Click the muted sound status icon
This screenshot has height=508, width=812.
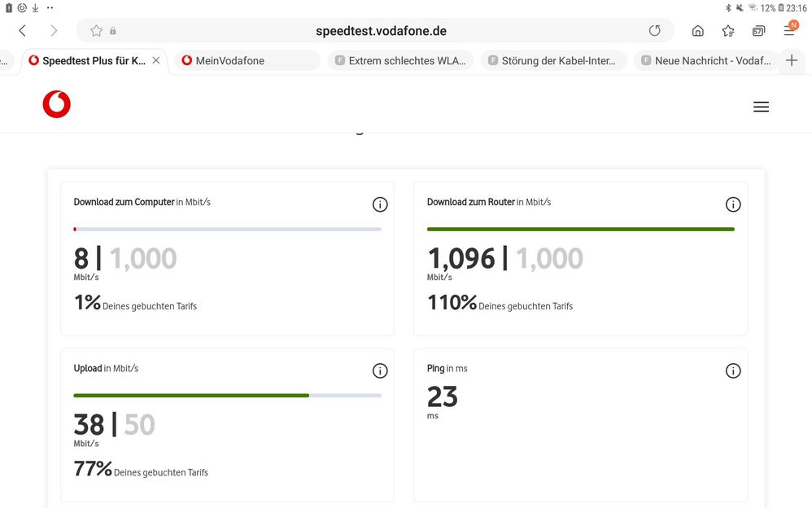point(740,8)
